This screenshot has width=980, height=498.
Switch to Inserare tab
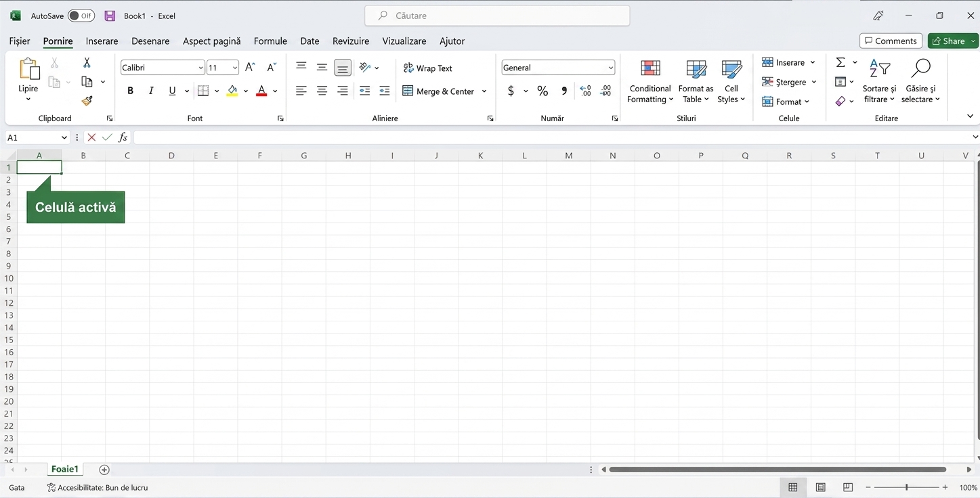coord(102,41)
